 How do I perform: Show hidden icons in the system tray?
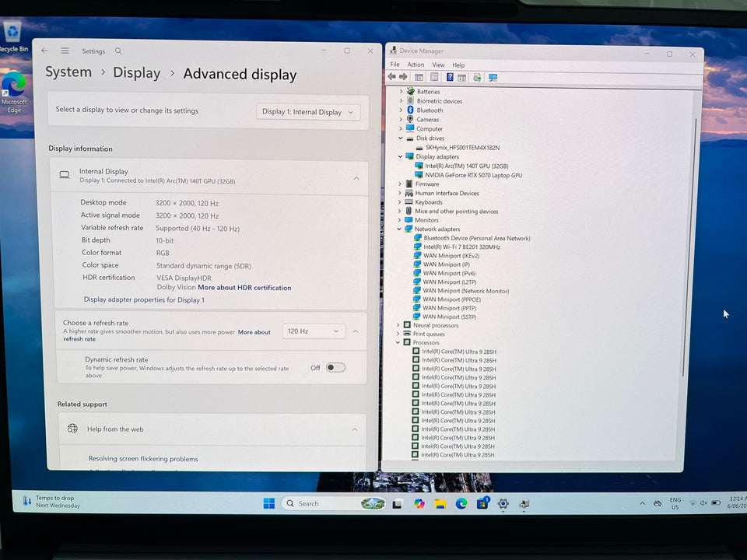click(642, 503)
